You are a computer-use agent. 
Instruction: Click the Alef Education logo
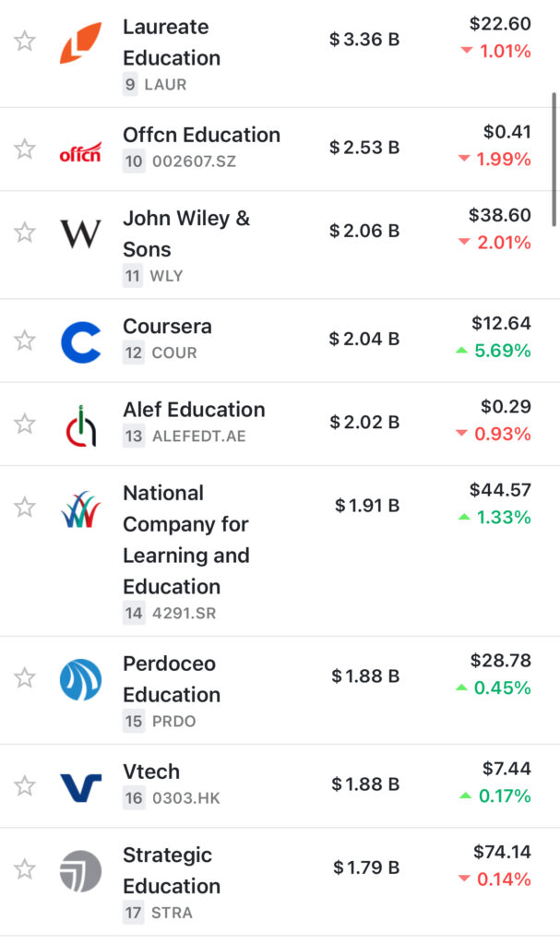(80, 425)
